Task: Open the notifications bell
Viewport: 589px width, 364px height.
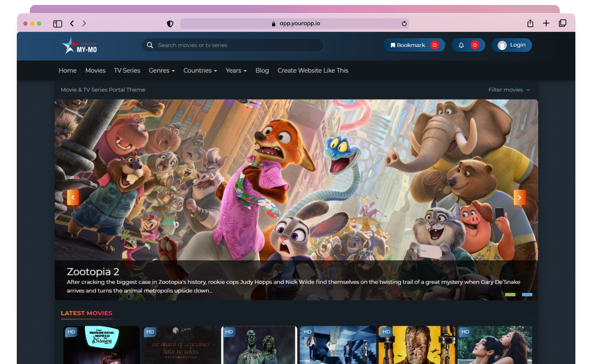Action: click(468, 45)
